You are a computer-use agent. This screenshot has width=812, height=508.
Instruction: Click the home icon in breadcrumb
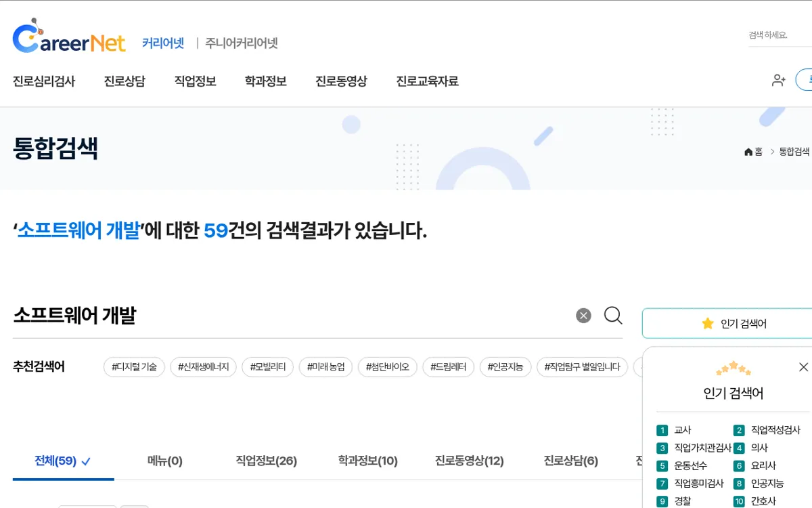pos(748,152)
